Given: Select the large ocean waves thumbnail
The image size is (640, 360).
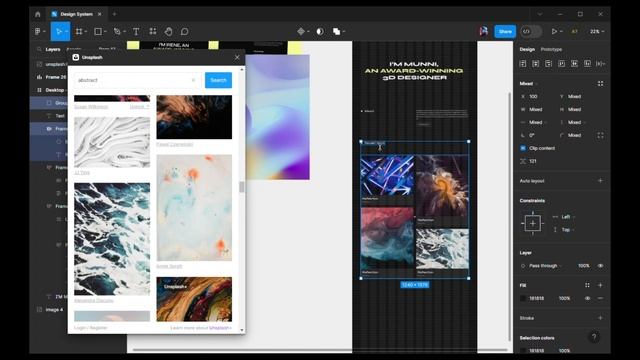Looking at the screenshot, I should [x=112, y=239].
